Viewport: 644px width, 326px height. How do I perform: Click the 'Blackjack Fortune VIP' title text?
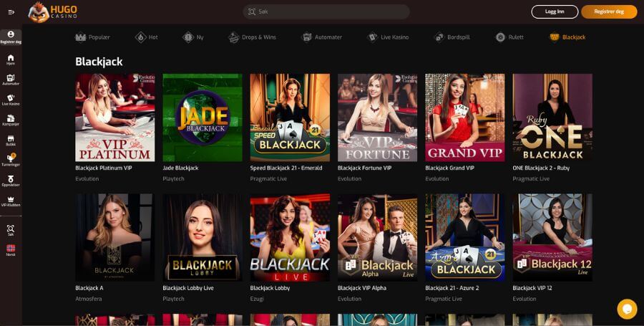point(364,168)
